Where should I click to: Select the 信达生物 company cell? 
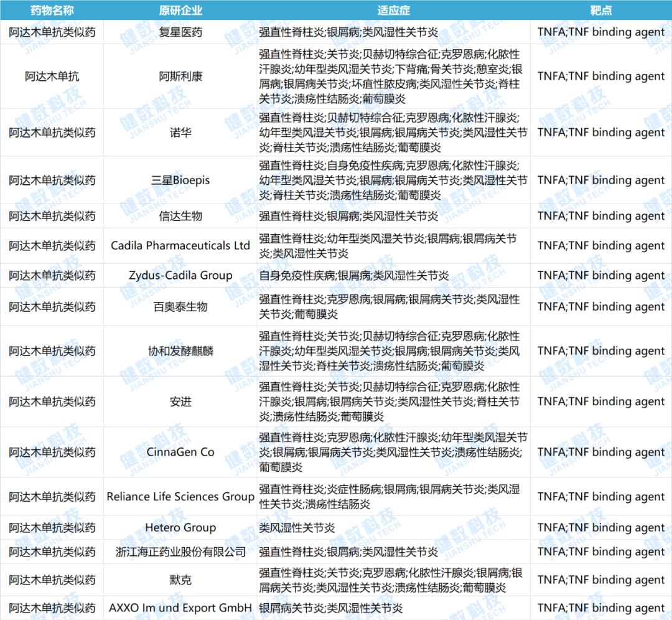(180, 216)
